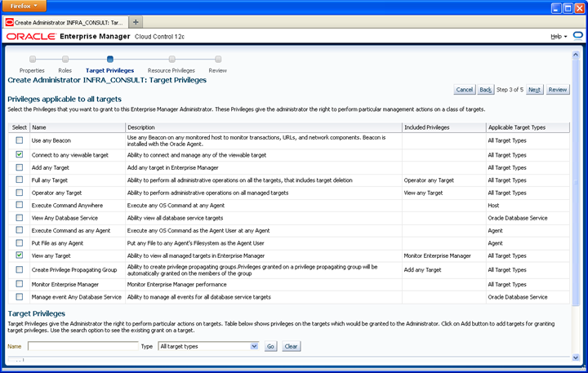Image resolution: width=588 pixels, height=373 pixels.
Task: Click the Select column header
Action: (x=19, y=127)
